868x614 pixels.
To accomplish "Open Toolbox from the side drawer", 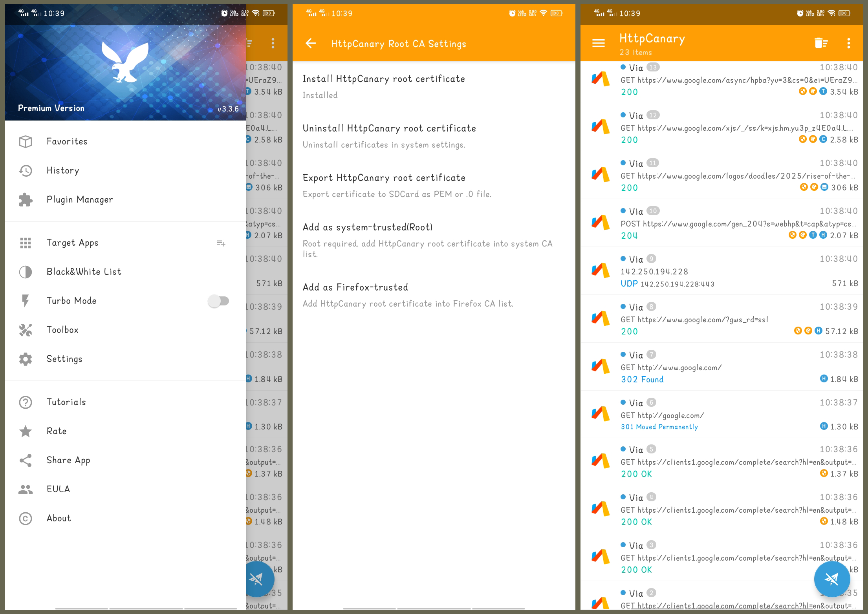I will coord(62,330).
